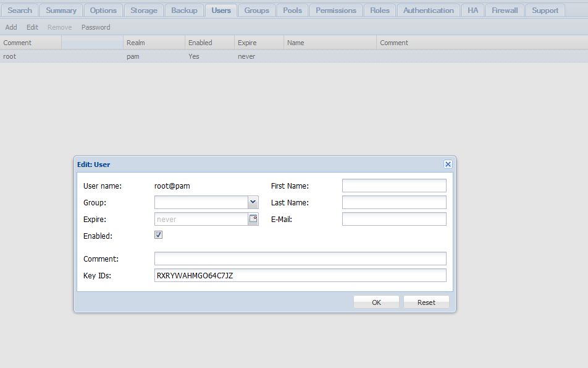Screen dimensions: 588x368
Task: Click the Key IDs text field
Action: pos(300,275)
